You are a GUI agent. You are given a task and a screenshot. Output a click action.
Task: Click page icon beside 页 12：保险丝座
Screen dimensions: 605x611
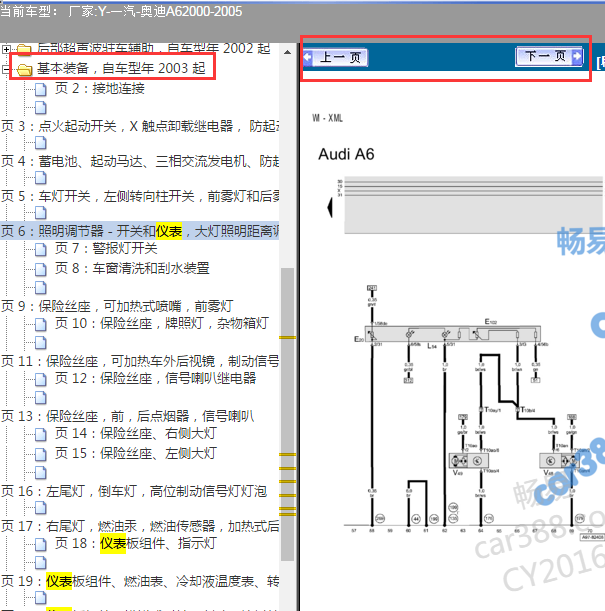coord(41,379)
